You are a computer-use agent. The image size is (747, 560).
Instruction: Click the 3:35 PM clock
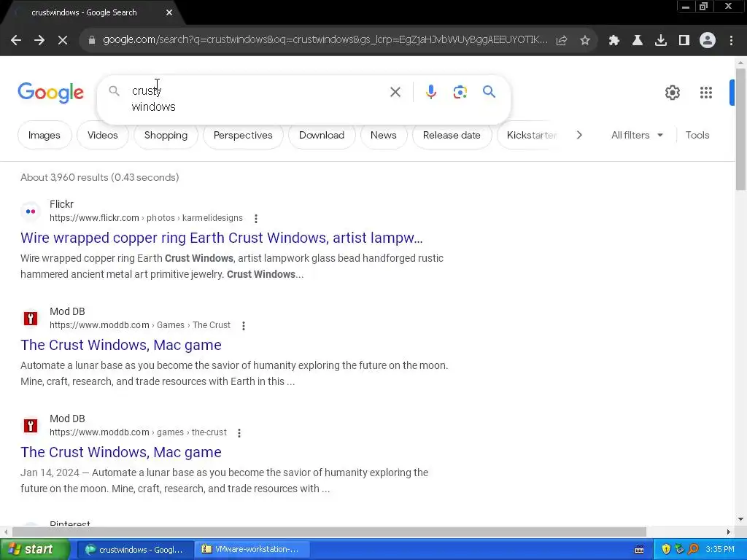pos(720,550)
